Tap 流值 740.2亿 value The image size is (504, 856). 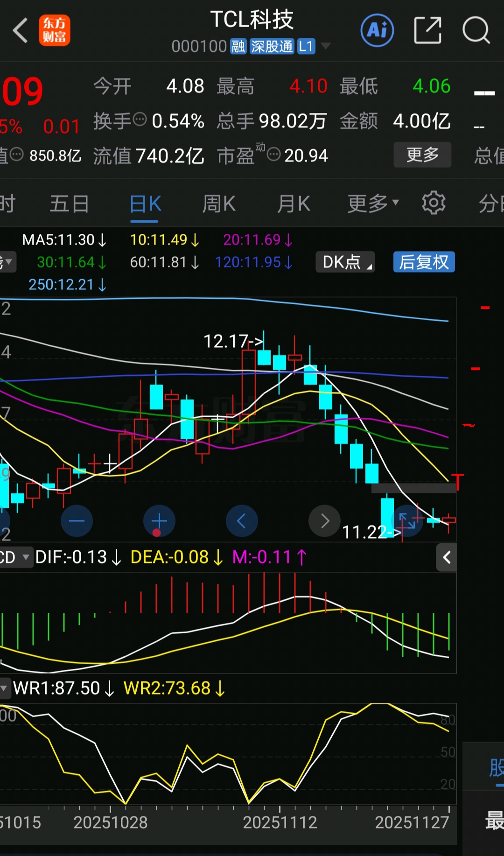(x=170, y=155)
